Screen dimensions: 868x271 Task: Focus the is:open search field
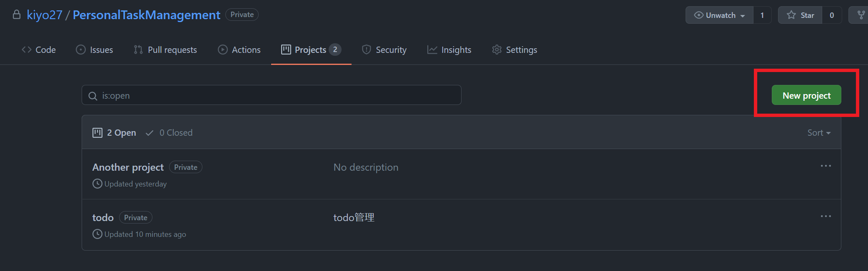click(x=272, y=95)
